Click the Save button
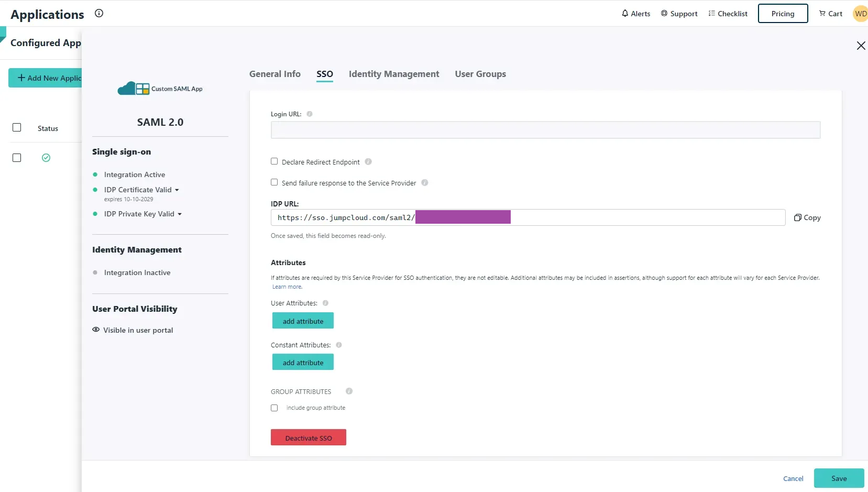Viewport: 868px width, 492px height. [839, 478]
